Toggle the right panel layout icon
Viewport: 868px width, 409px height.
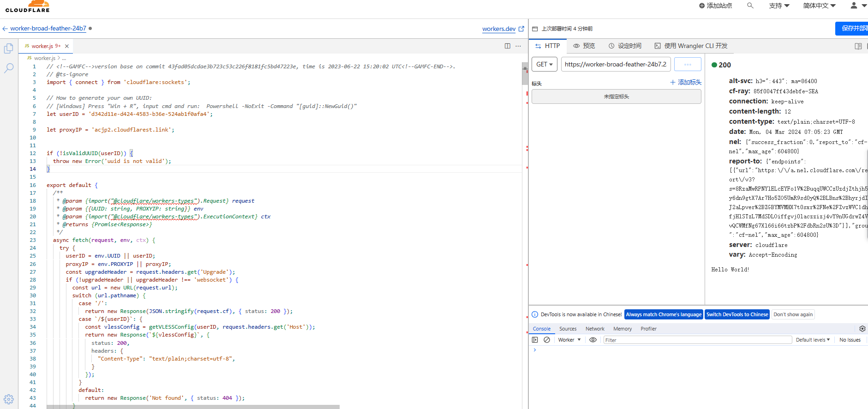[858, 46]
